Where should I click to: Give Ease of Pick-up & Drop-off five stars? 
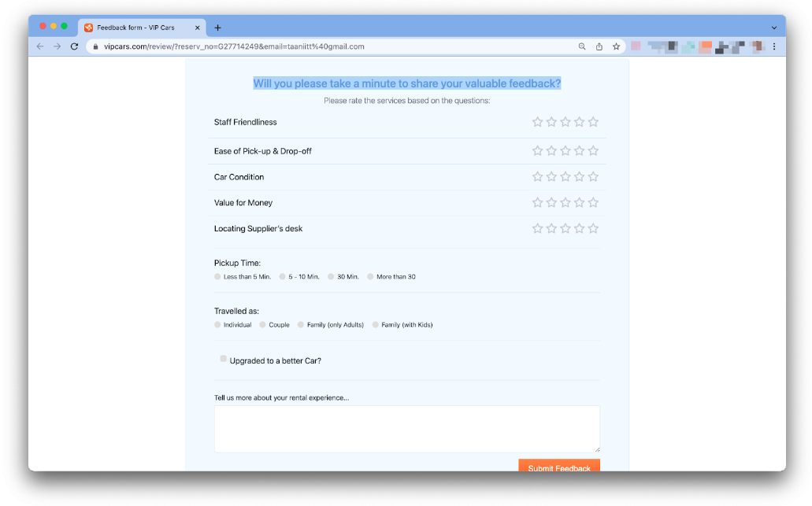[593, 151]
